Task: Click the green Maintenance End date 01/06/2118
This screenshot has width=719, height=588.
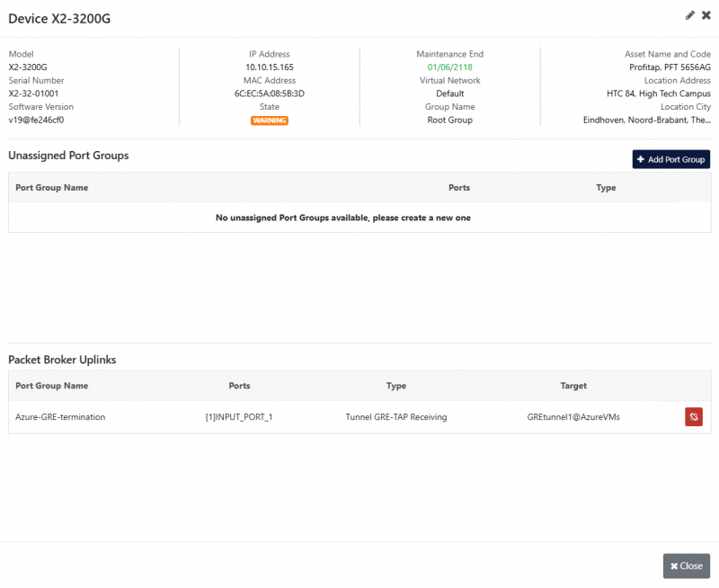Action: [449, 67]
